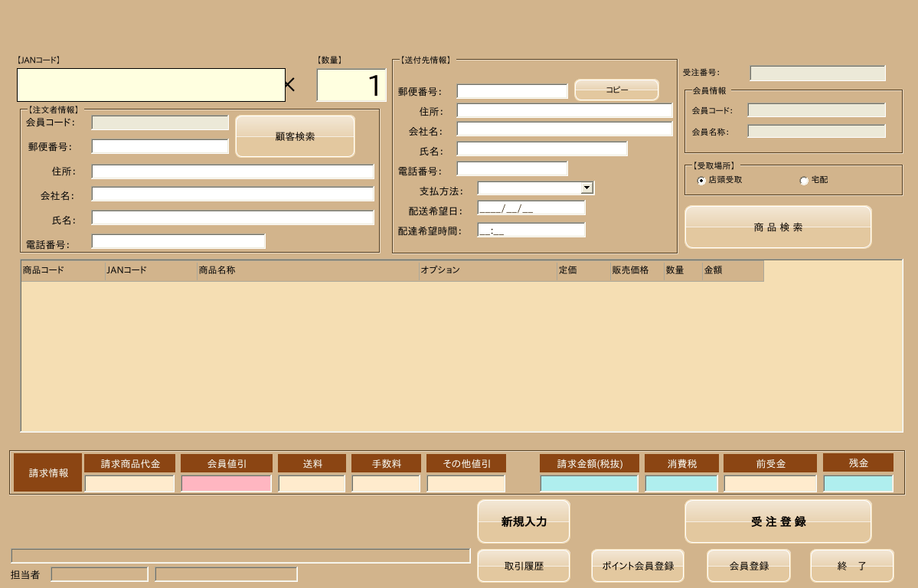Viewport: 918px width, 588px height.
Task: Click ポイント会員登録 button
Action: tap(638, 566)
